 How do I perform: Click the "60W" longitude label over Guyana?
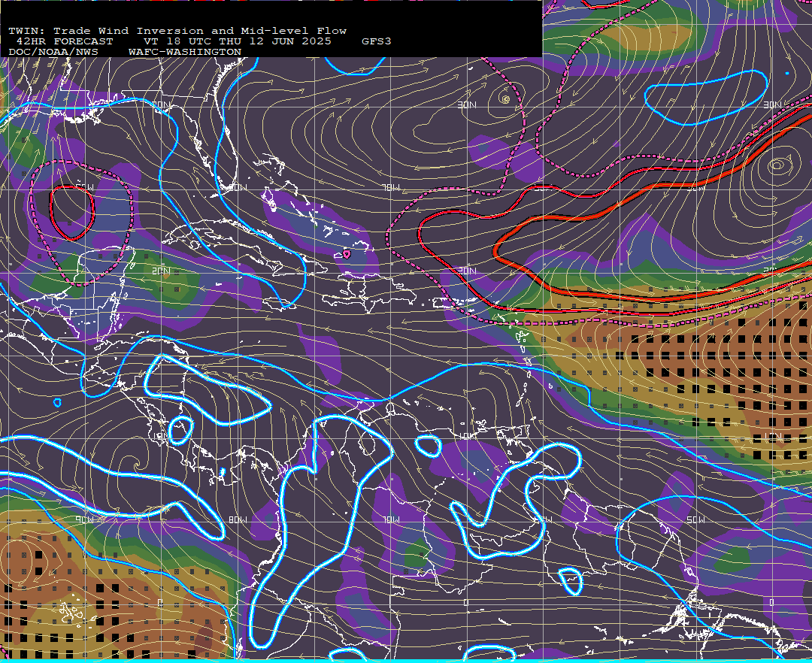click(x=544, y=519)
